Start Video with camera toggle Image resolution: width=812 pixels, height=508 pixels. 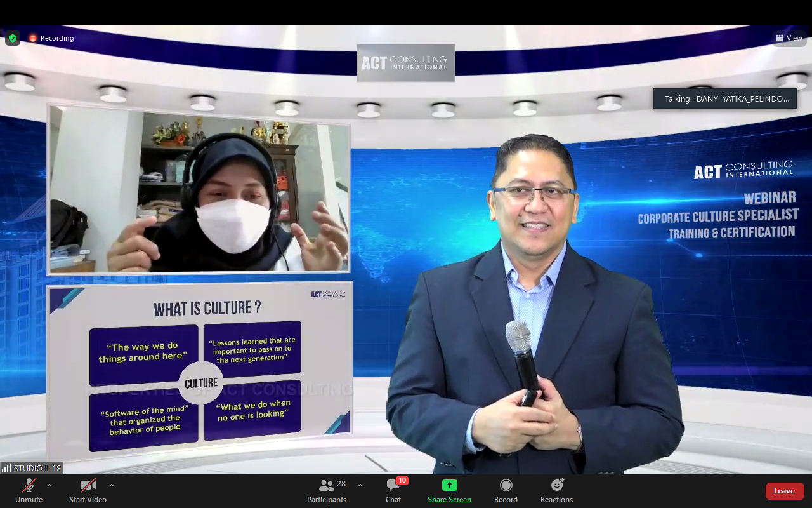(88, 490)
